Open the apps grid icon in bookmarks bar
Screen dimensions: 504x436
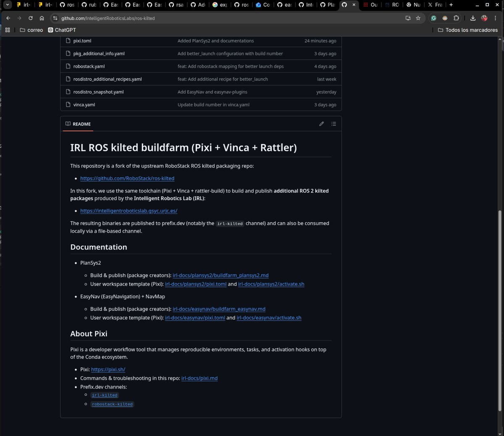click(8, 30)
